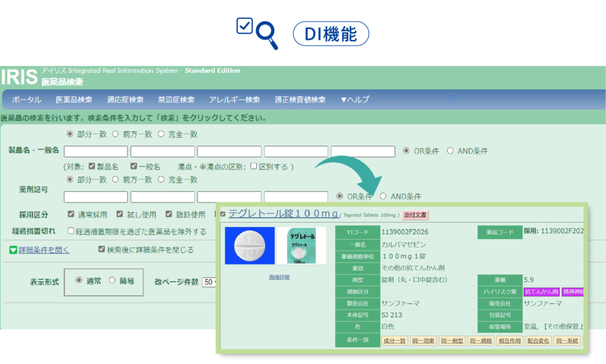The height and width of the screenshot is (364, 606).
Task: Click the green 詳細条件 expand arrow icon
Action: (x=13, y=250)
